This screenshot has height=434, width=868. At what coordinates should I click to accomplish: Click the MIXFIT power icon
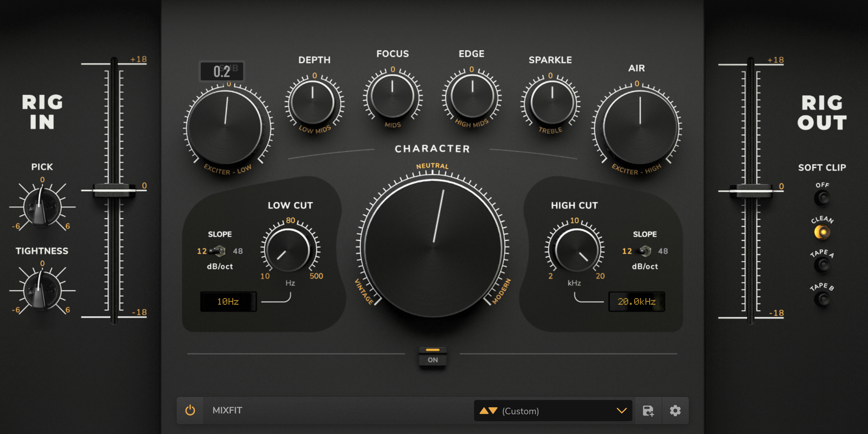coord(190,410)
